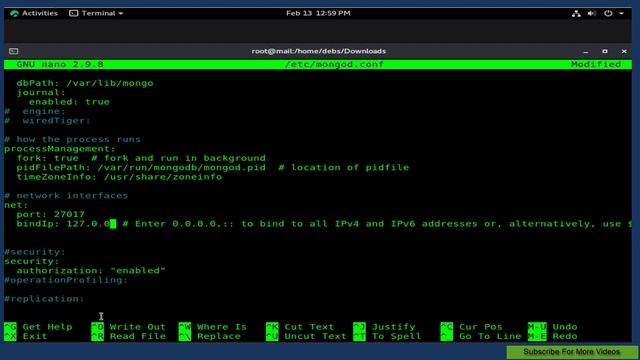Click the 'journal:' line
Image resolution: width=640 pixels, height=360 pixels.
tap(41, 92)
